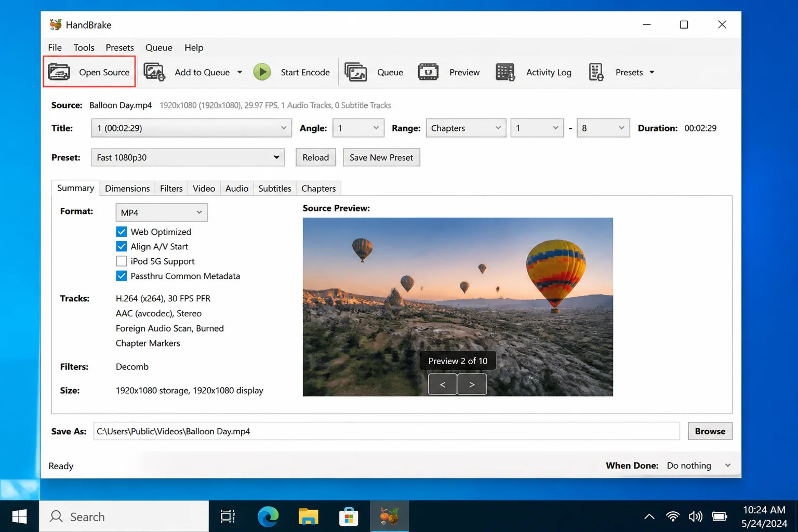Switch to the Video tab
This screenshot has height=532, width=798.
[x=204, y=188]
